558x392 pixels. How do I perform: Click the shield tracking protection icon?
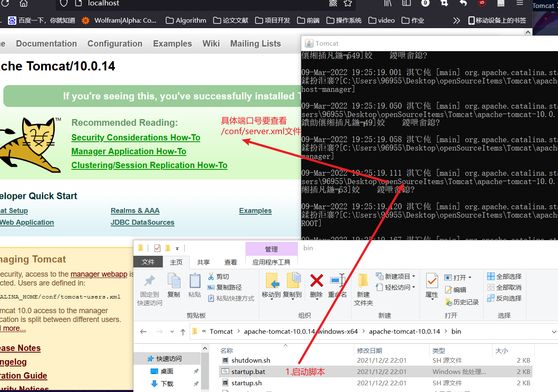click(x=64, y=3)
